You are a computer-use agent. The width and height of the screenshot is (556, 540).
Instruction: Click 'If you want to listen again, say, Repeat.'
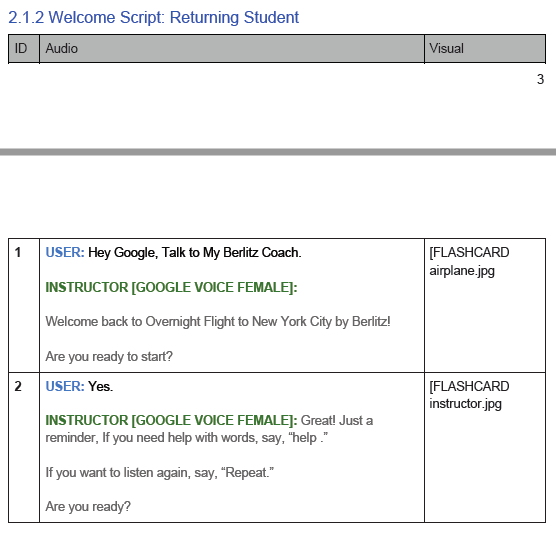[160, 472]
